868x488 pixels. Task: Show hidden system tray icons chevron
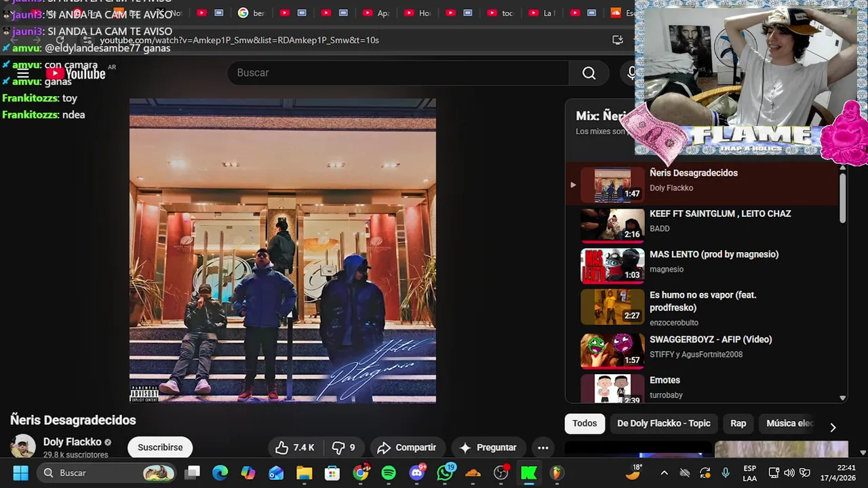click(664, 473)
